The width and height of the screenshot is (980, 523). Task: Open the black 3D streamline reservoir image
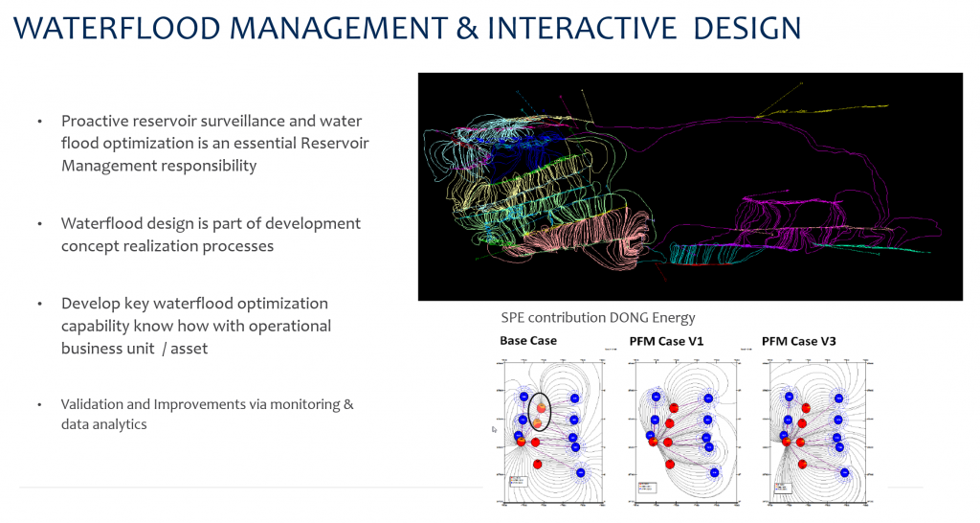[689, 187]
